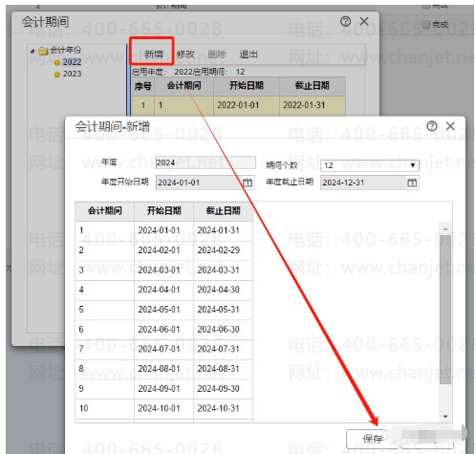
Task: Click the 会计年份 folder icon
Action: [x=43, y=51]
